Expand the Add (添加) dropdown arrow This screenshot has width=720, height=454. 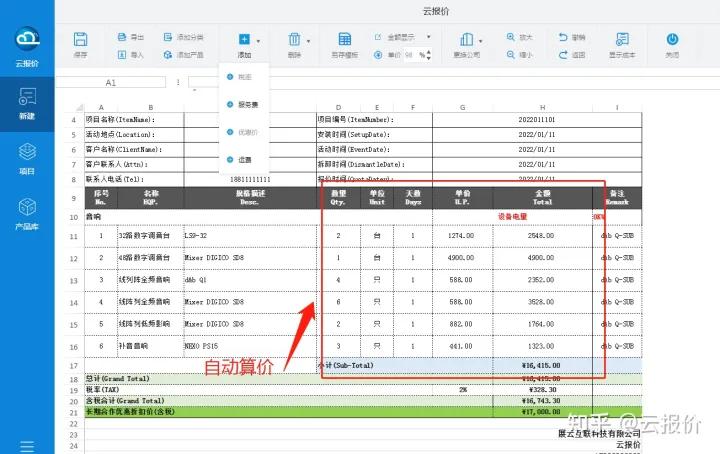click(x=258, y=41)
